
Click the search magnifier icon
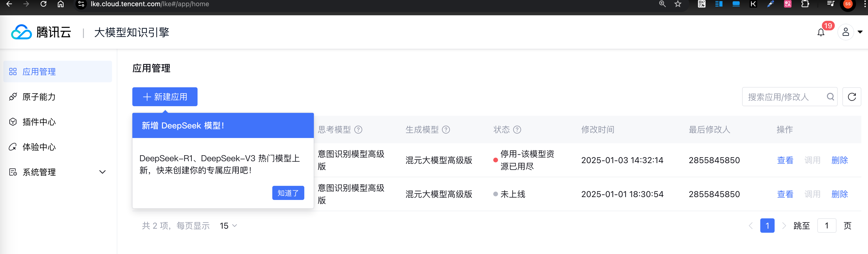pos(830,97)
